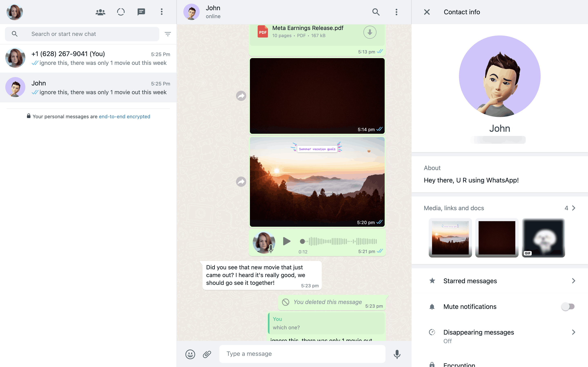Follow the end-to-end encrypted link
Screen dimensions: 588x367
pyautogui.click(x=124, y=116)
